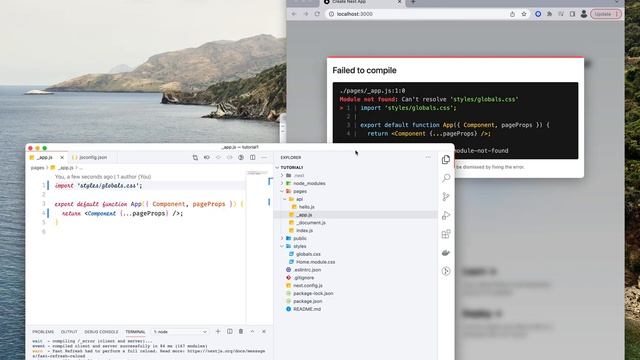Open the browser profile avatar
Image resolution: width=640 pixels, height=360 pixels.
pos(584,14)
